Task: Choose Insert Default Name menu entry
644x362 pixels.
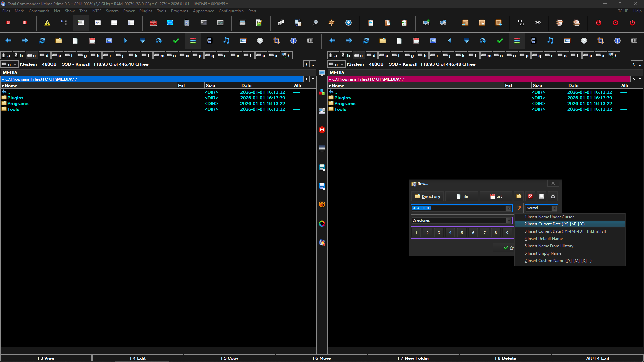Action: [x=545, y=239]
